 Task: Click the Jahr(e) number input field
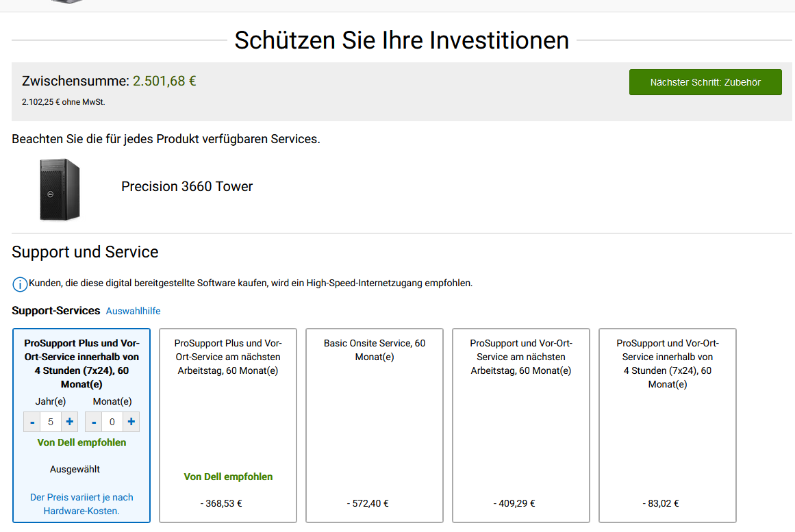[x=51, y=421]
